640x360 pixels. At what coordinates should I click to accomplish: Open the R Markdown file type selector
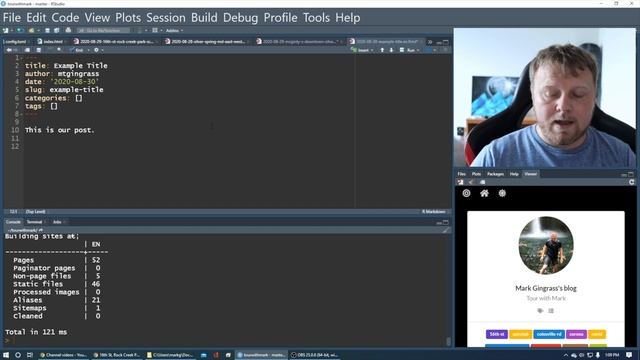(x=435, y=211)
